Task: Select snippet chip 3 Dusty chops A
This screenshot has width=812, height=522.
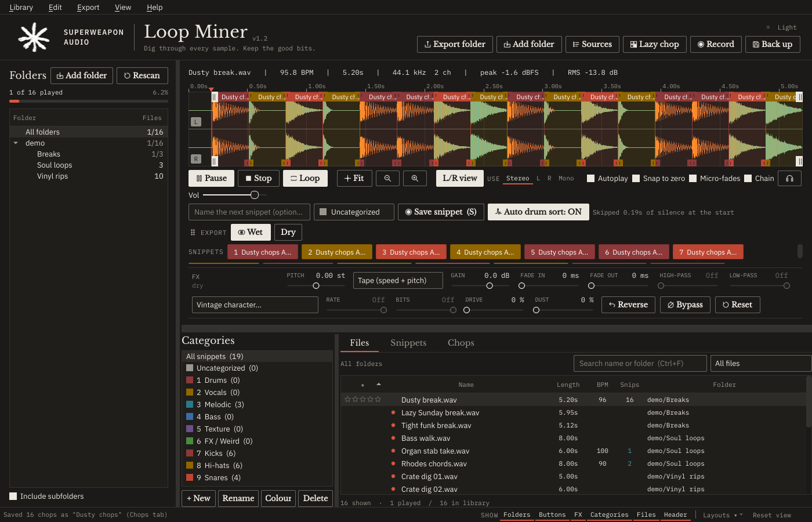Action: click(411, 252)
